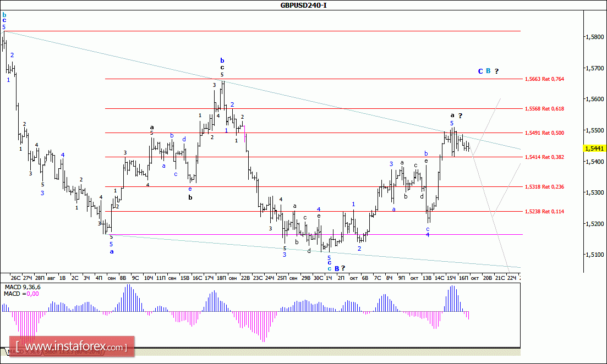Screen dimensions: 607x364
Task: Click the 1,5700 price axis value
Action: (594, 68)
